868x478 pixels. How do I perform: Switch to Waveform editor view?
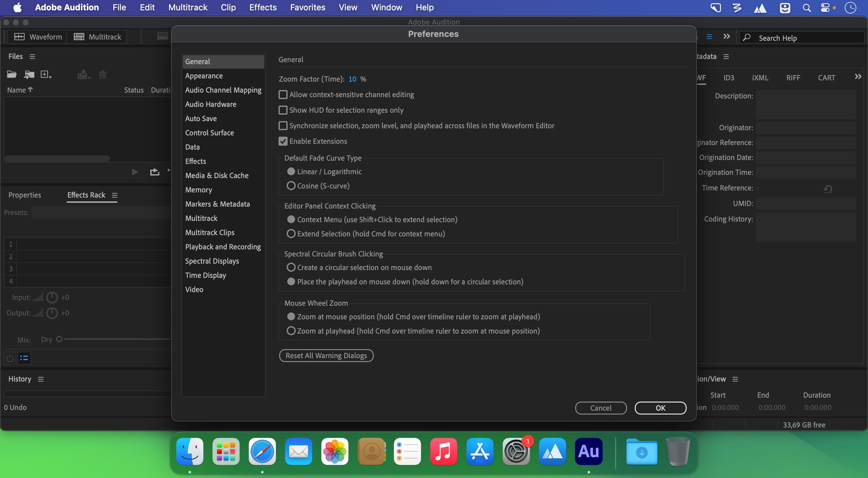[x=38, y=37]
